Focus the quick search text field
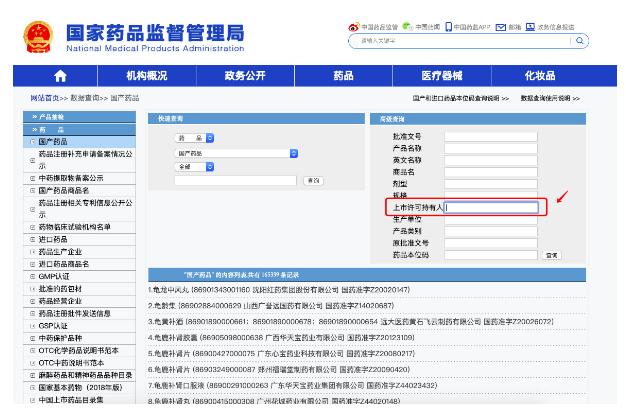Viewport: 626px width, 414px height. pos(236,180)
